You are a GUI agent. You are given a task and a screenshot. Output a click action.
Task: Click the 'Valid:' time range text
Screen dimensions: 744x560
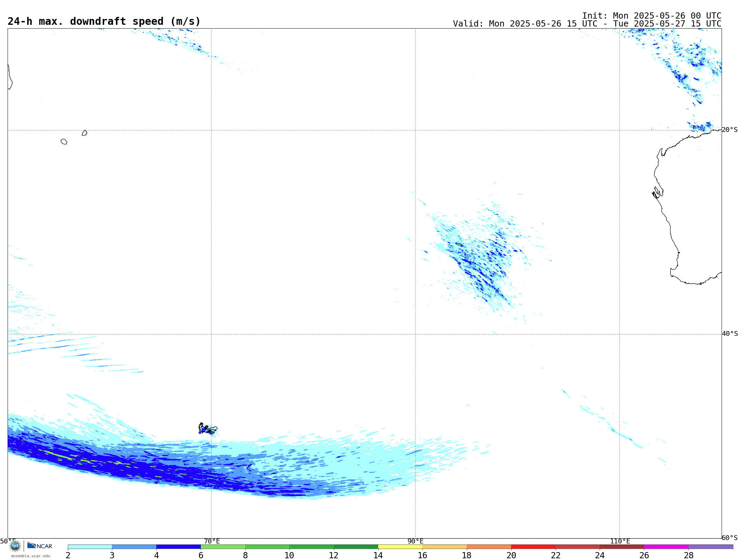(587, 24)
